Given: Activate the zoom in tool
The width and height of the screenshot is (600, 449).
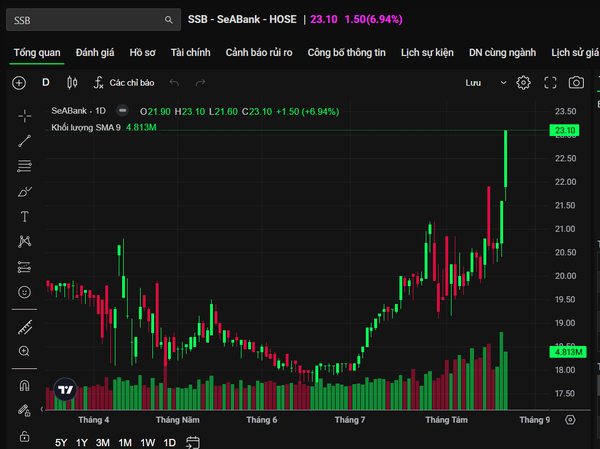Looking at the screenshot, I should tap(24, 351).
